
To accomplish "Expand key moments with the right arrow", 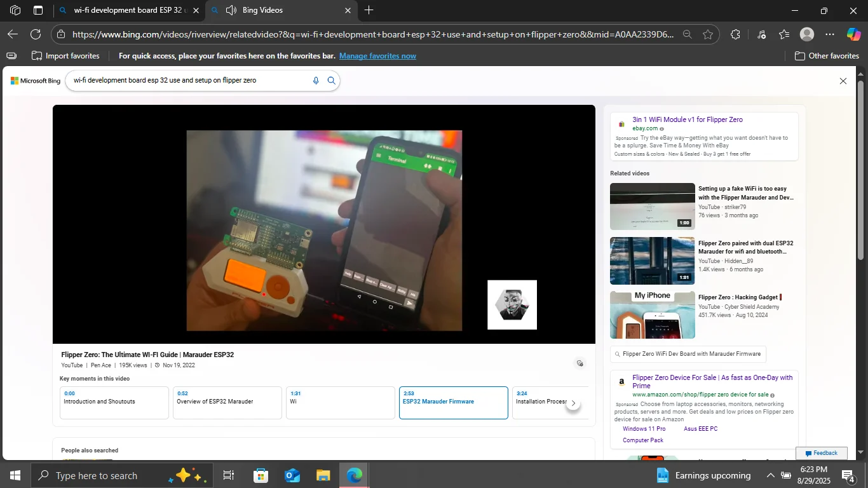I will 573,403.
